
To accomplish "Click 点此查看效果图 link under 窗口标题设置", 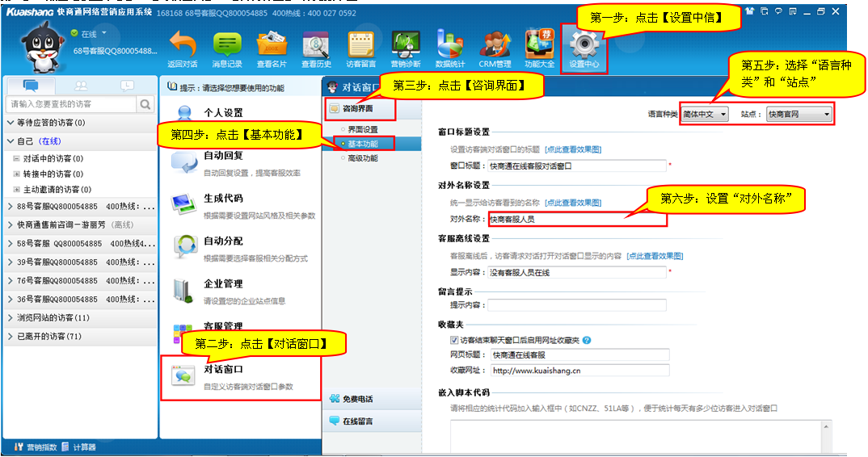I will point(573,149).
